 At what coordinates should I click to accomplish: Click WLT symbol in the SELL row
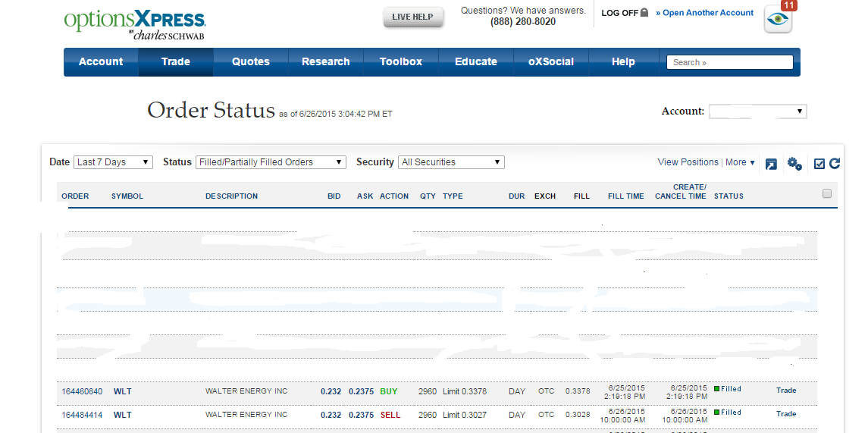pos(122,415)
